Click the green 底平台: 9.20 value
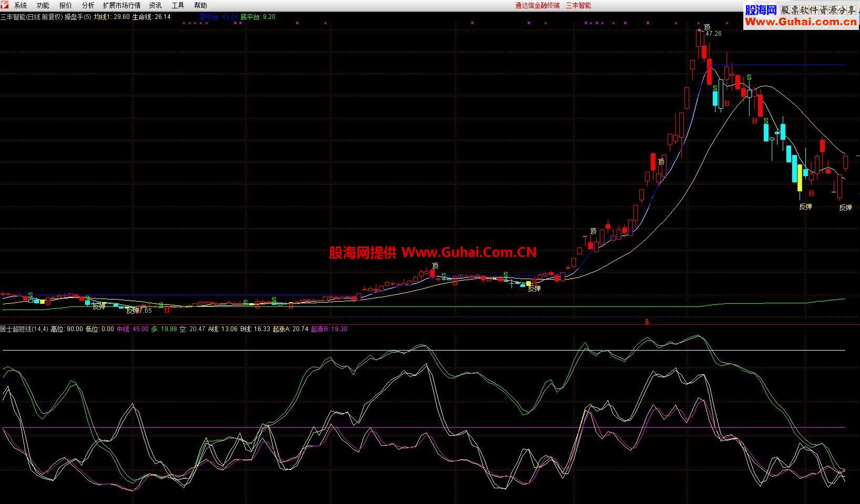 coord(258,17)
